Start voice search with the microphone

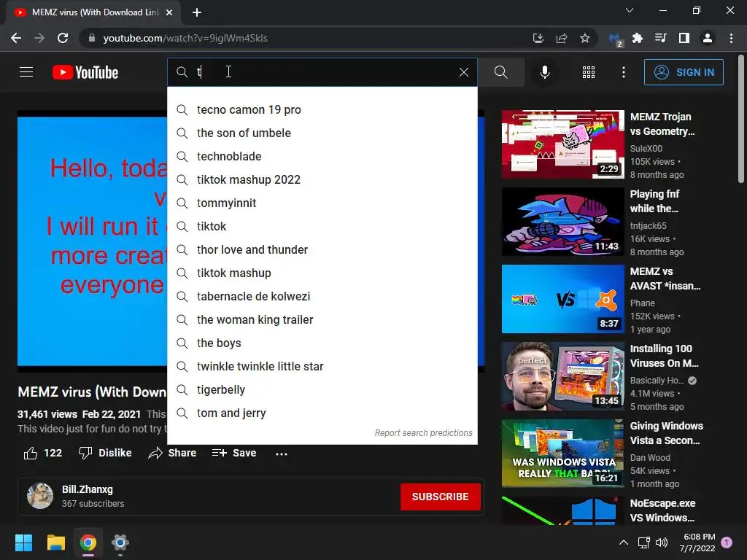click(544, 72)
